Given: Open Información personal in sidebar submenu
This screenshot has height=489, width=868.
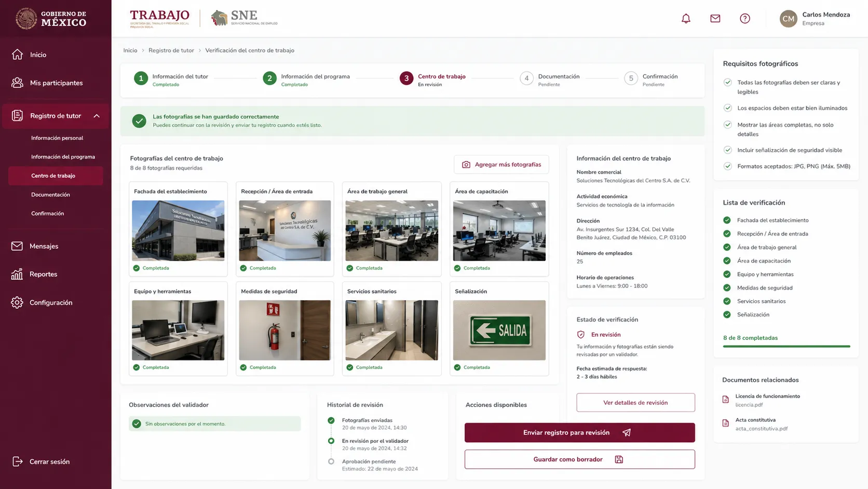Looking at the screenshot, I should [57, 138].
